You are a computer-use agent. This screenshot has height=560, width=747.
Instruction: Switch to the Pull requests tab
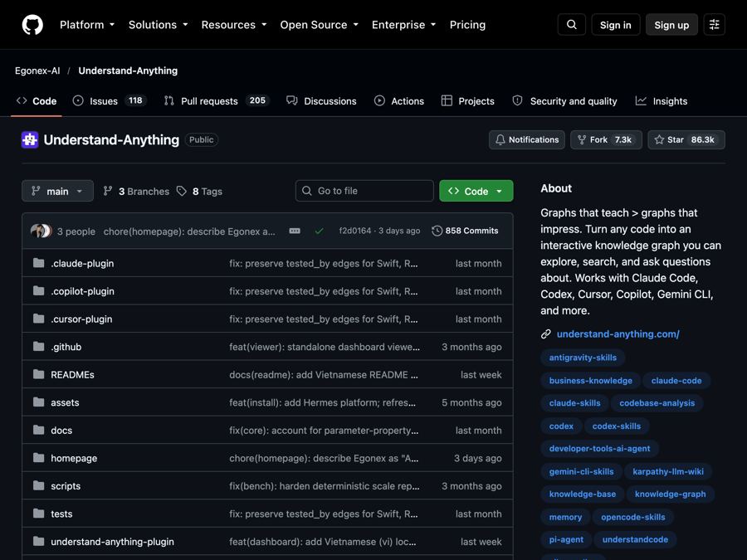coord(217,101)
